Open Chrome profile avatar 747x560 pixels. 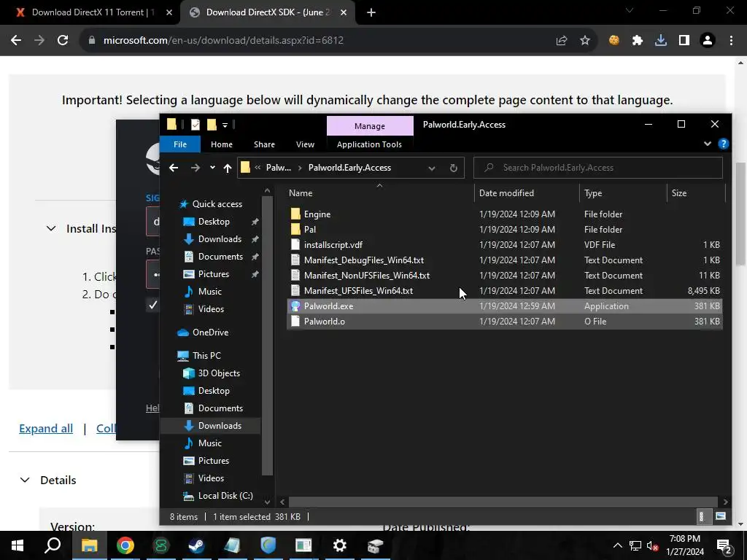click(x=708, y=41)
